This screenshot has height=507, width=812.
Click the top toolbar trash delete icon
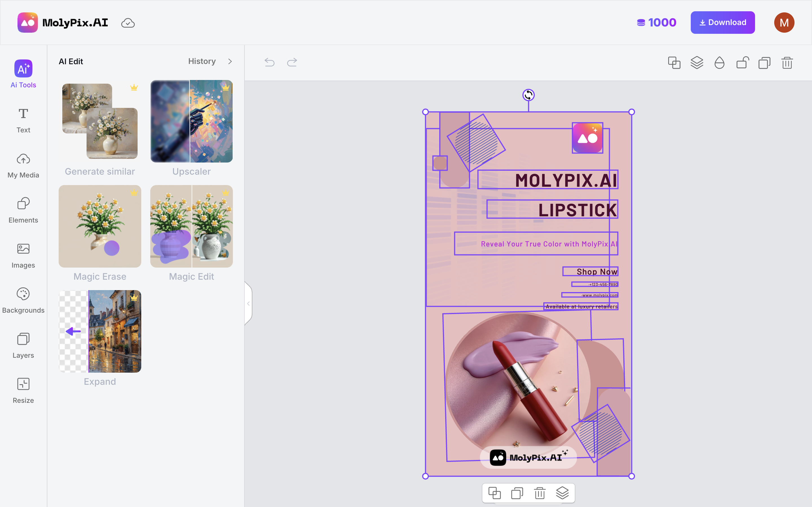click(787, 63)
